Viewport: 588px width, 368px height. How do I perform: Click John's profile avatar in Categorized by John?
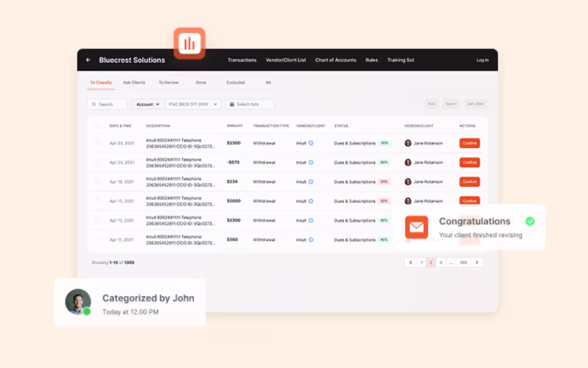click(78, 302)
